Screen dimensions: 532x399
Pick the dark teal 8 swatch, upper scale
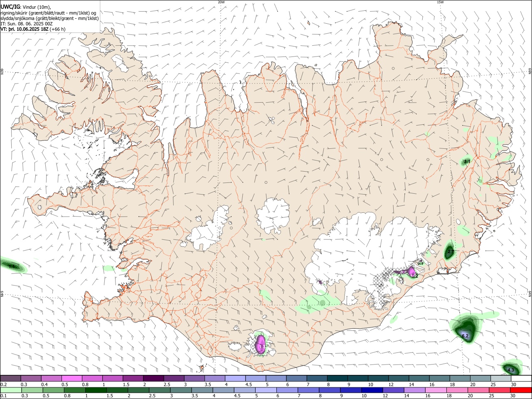tap(337, 378)
